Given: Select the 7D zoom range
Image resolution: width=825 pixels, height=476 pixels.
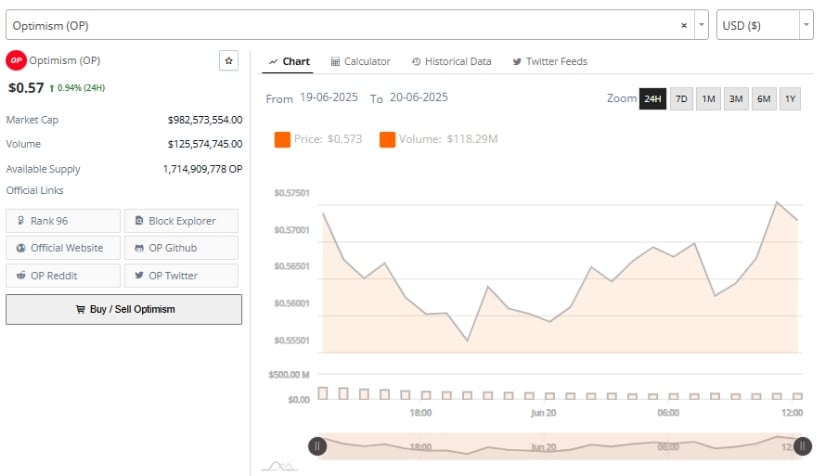Looking at the screenshot, I should [x=681, y=99].
